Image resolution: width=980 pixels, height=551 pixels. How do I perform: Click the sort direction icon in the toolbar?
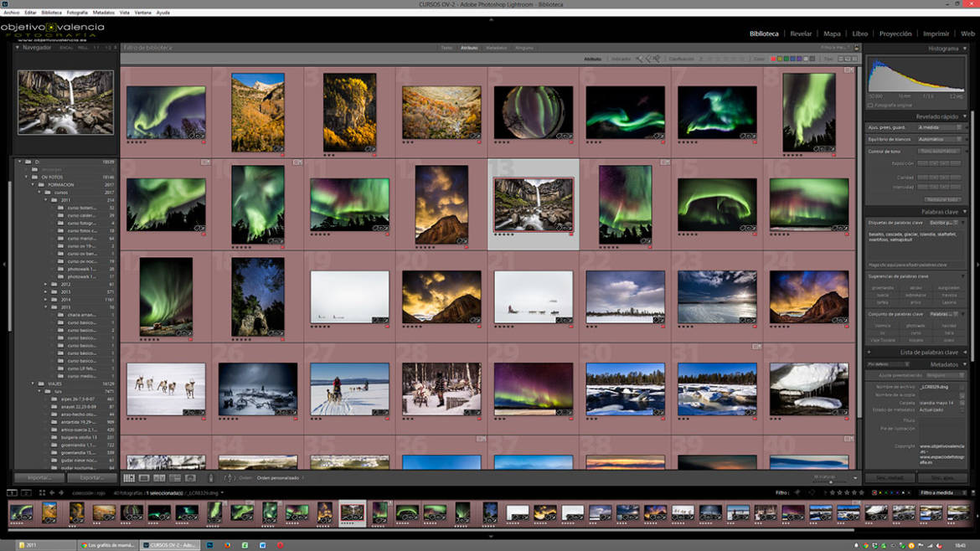point(229,477)
